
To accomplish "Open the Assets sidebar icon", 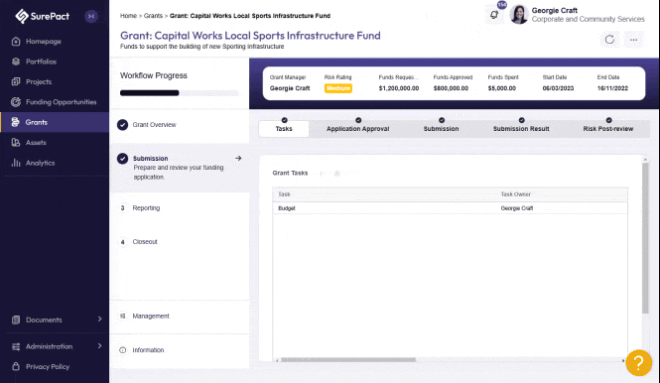I will (x=16, y=142).
